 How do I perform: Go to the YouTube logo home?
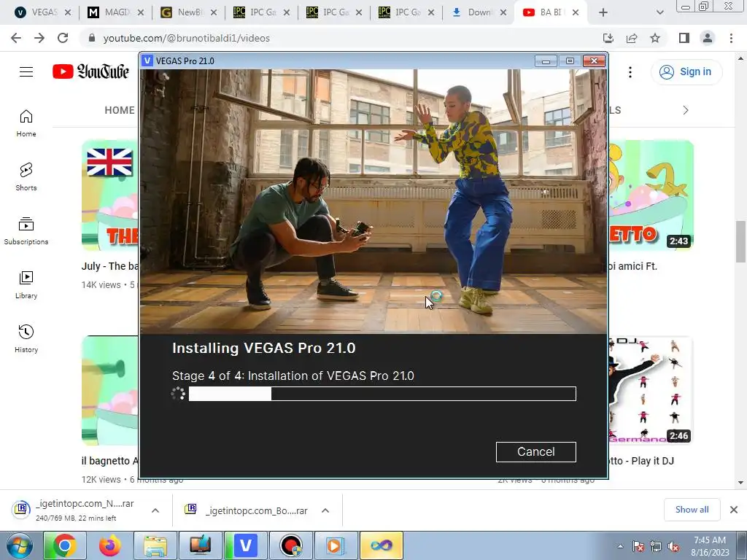(x=90, y=71)
